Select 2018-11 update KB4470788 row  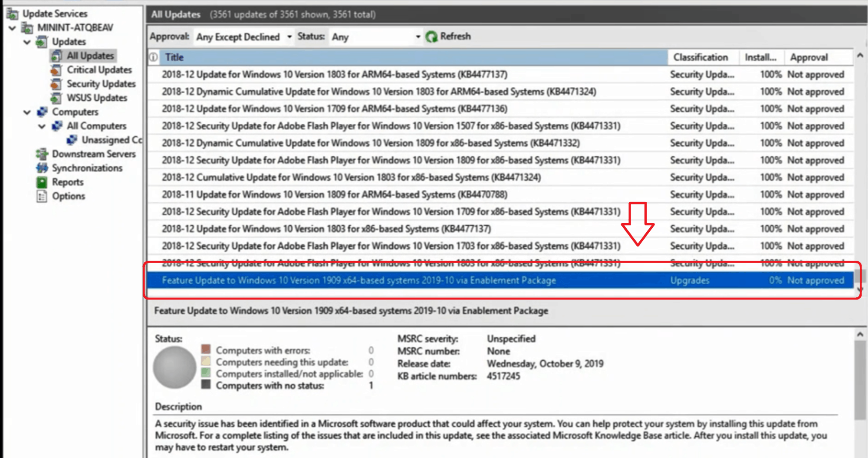(500, 194)
